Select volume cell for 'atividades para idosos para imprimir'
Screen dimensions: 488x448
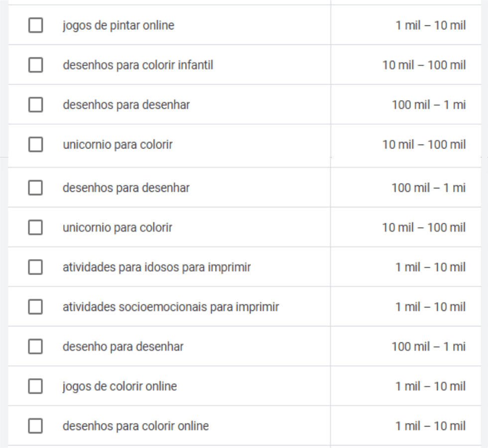[430, 268]
